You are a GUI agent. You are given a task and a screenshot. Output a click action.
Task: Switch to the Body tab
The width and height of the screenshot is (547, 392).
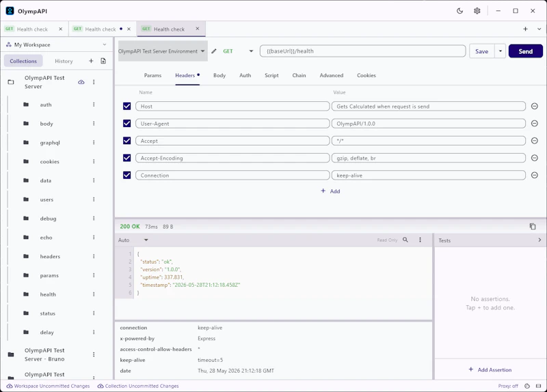(x=219, y=75)
